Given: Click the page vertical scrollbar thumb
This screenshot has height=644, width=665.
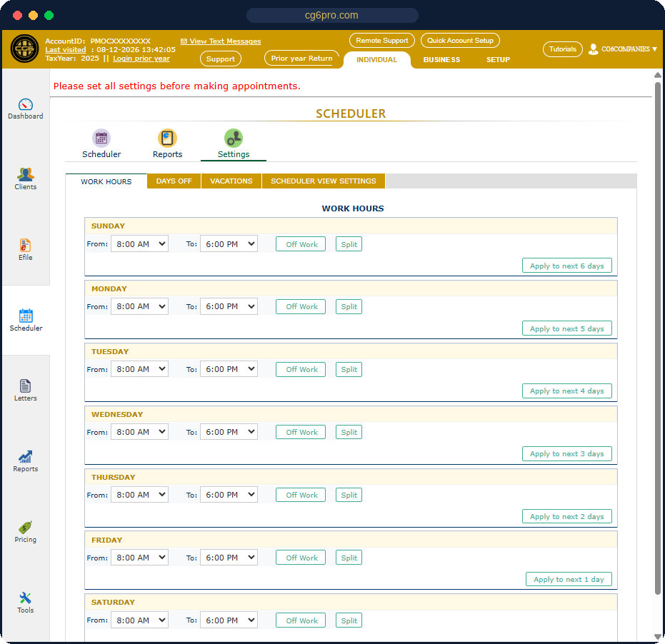Looking at the screenshot, I should (657, 337).
